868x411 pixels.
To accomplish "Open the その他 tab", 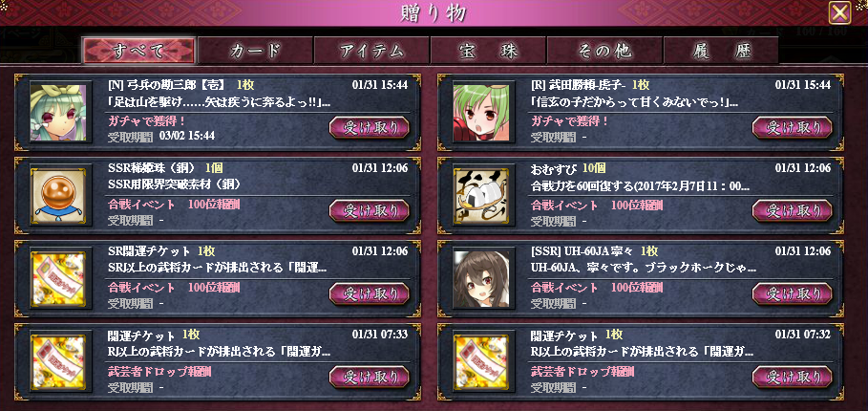I will tap(604, 51).
